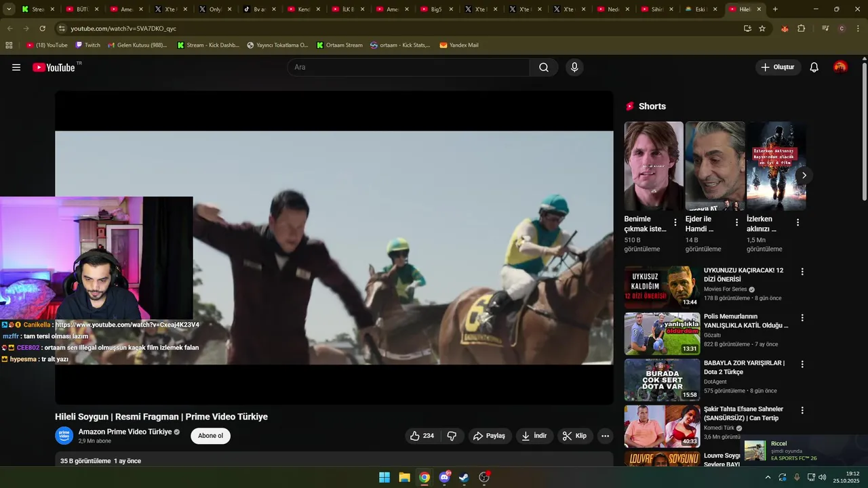Show hidden system tray icons
The height and width of the screenshot is (488, 868).
point(768,477)
